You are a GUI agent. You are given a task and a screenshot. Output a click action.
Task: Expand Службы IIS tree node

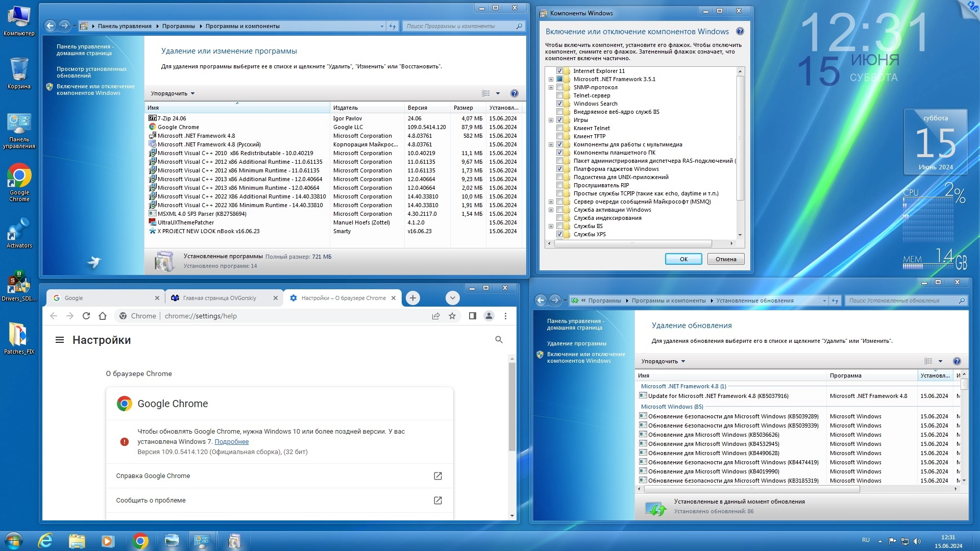pos(551,226)
